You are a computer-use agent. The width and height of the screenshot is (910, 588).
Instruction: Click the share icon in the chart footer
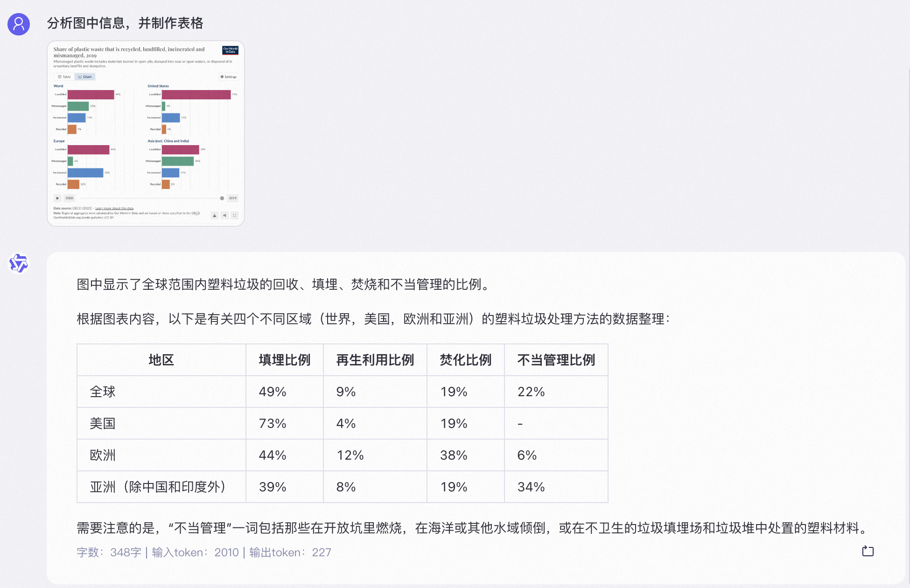tap(224, 215)
